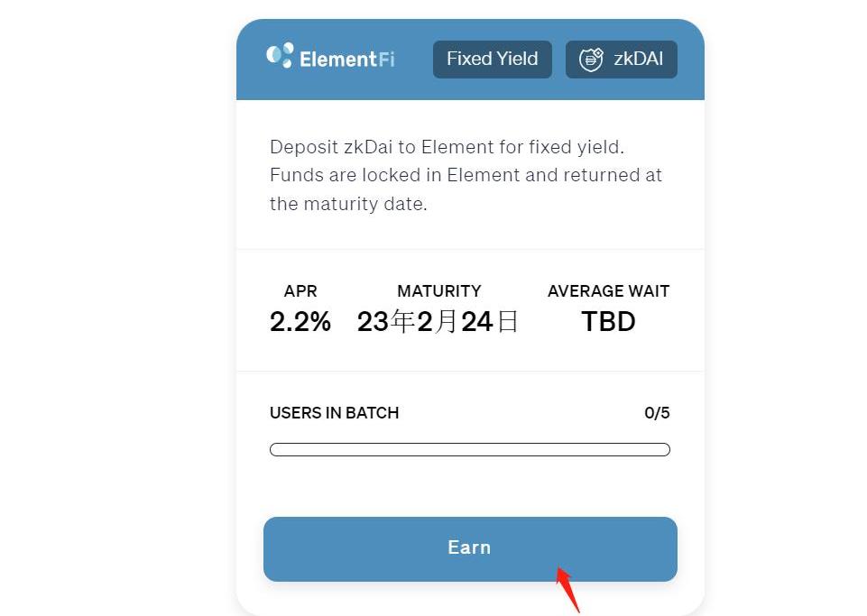This screenshot has width=867, height=616.
Task: Click "the maturity date." description text line
Action: coord(348,204)
